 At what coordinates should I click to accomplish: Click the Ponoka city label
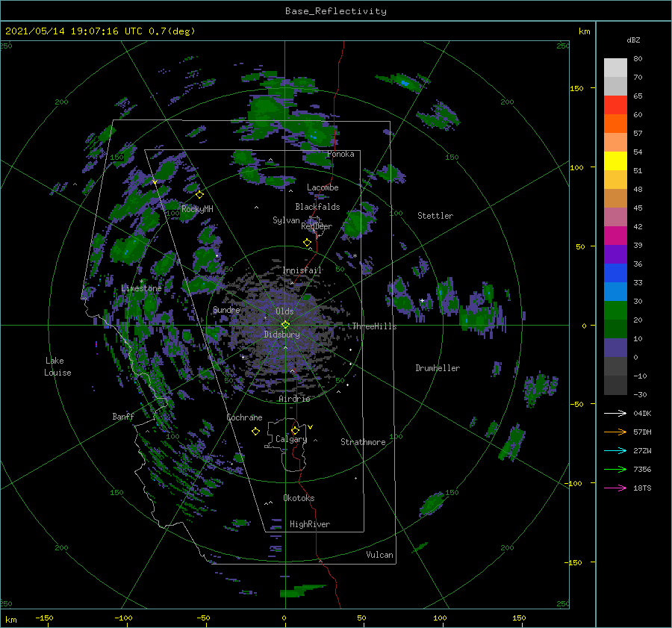(340, 154)
